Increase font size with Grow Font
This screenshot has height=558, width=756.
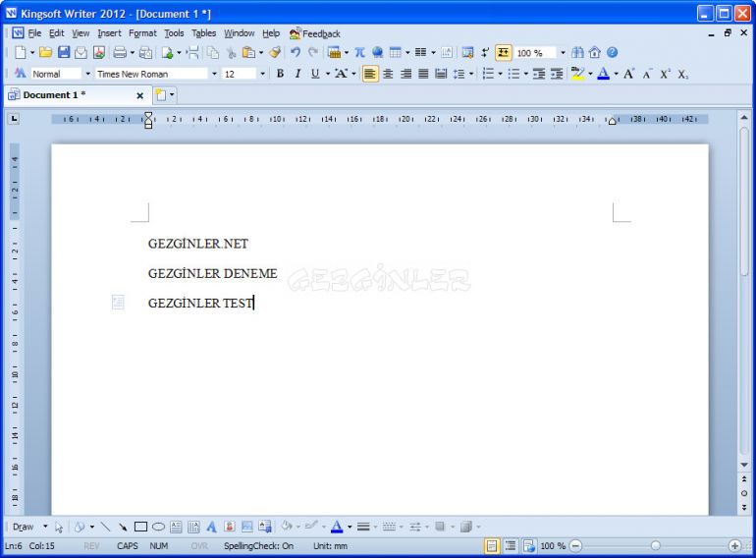628,74
